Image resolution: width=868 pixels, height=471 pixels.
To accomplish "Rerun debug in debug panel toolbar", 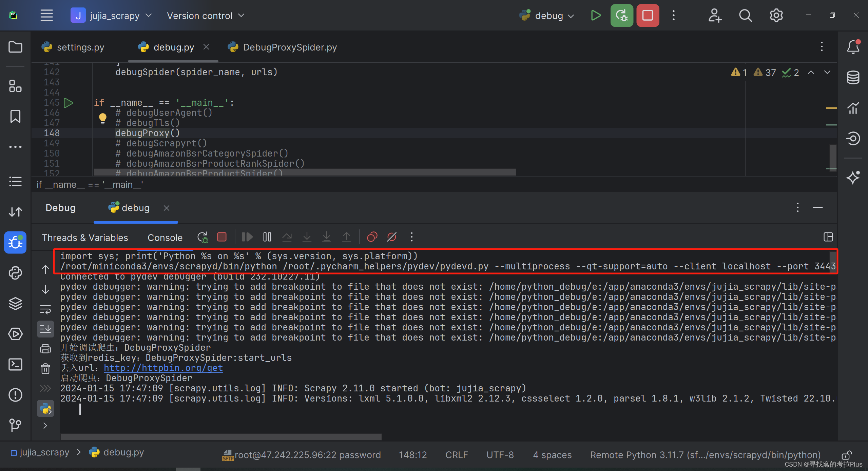I will click(202, 237).
